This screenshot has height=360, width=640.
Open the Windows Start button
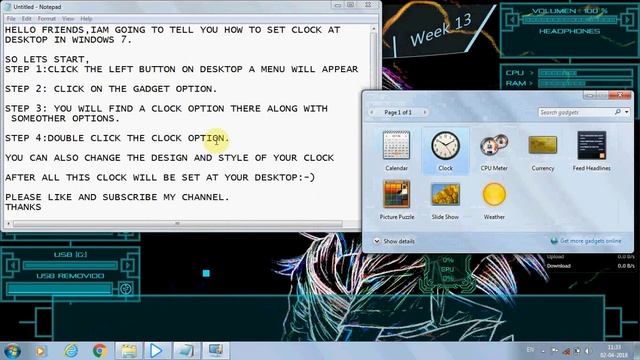pyautogui.click(x=12, y=351)
